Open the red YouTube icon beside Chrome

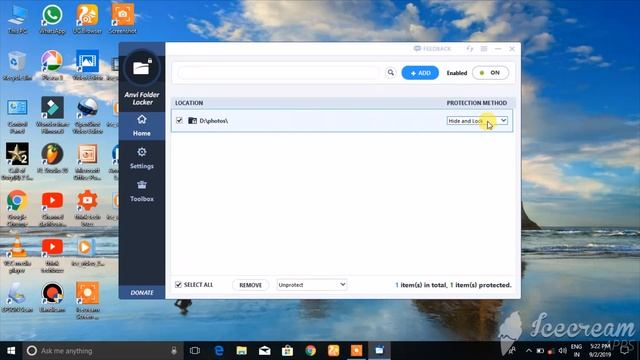52,208
